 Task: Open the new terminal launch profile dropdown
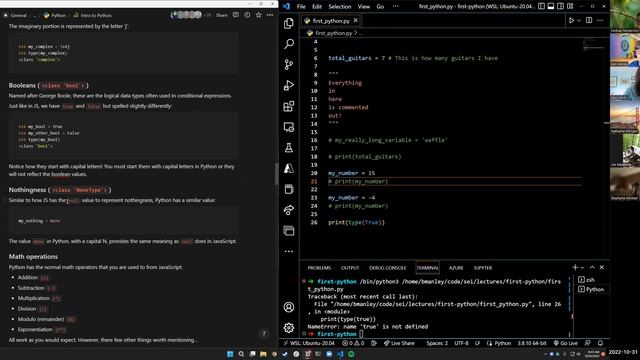(582, 268)
